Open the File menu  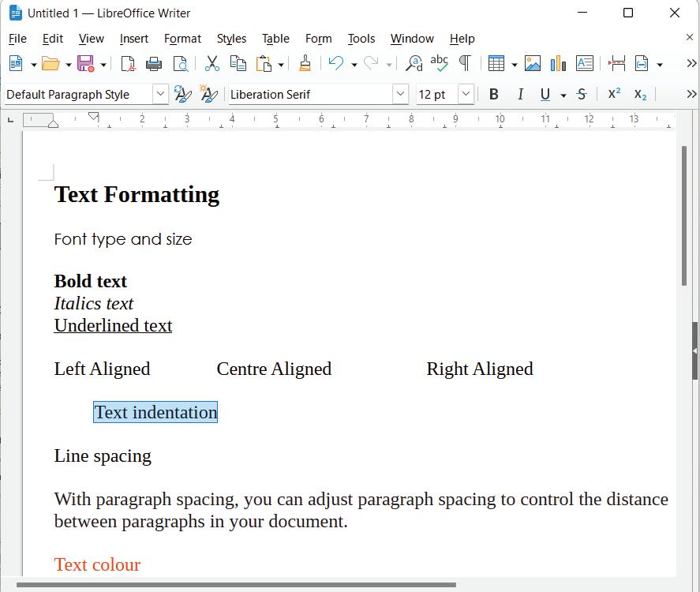pos(17,39)
